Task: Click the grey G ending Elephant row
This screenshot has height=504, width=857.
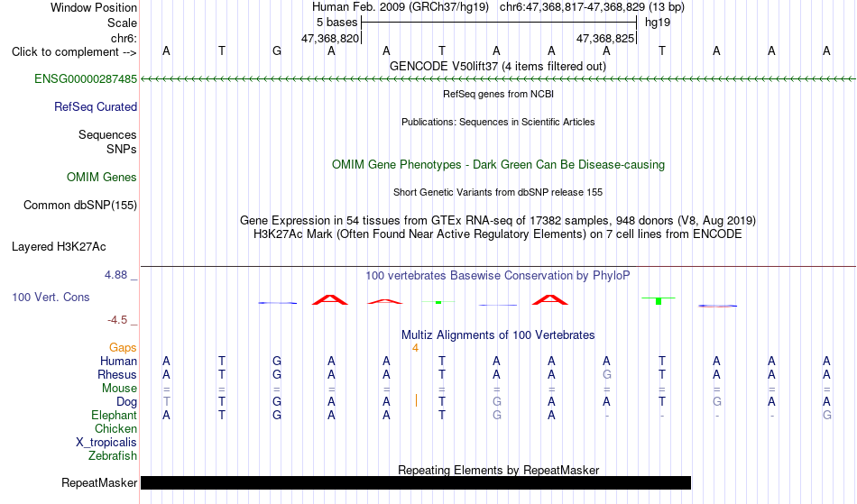Action: point(827,415)
